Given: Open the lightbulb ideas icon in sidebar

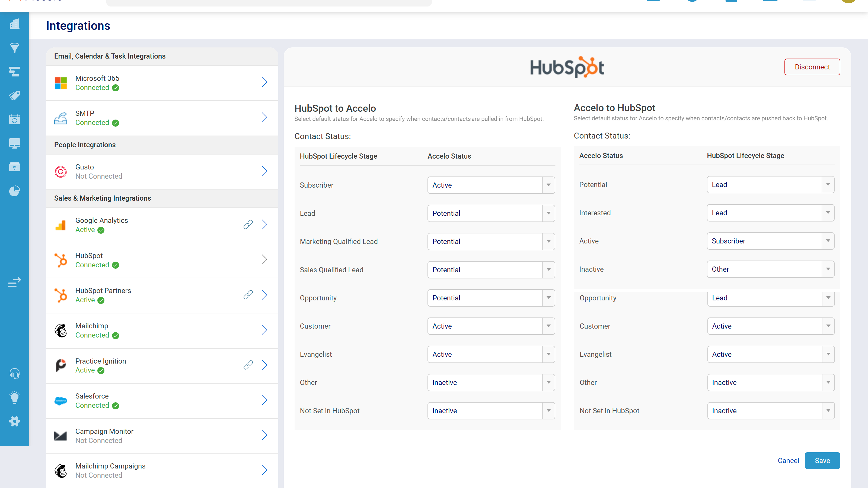Looking at the screenshot, I should click(14, 397).
